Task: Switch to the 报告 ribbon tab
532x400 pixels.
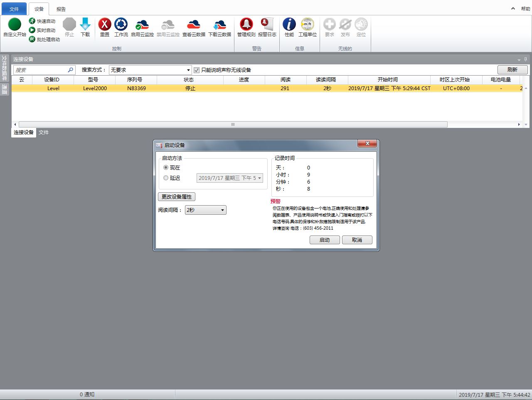Action: 61,9
